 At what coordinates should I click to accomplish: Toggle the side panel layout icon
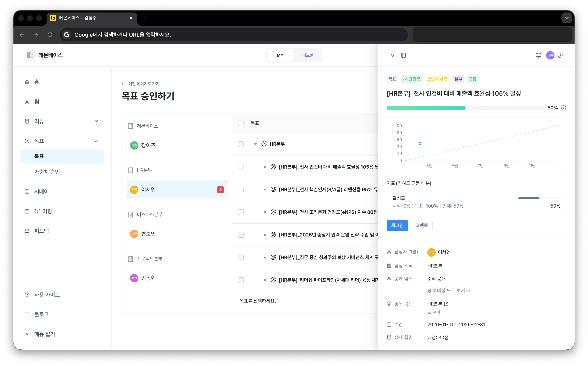403,55
